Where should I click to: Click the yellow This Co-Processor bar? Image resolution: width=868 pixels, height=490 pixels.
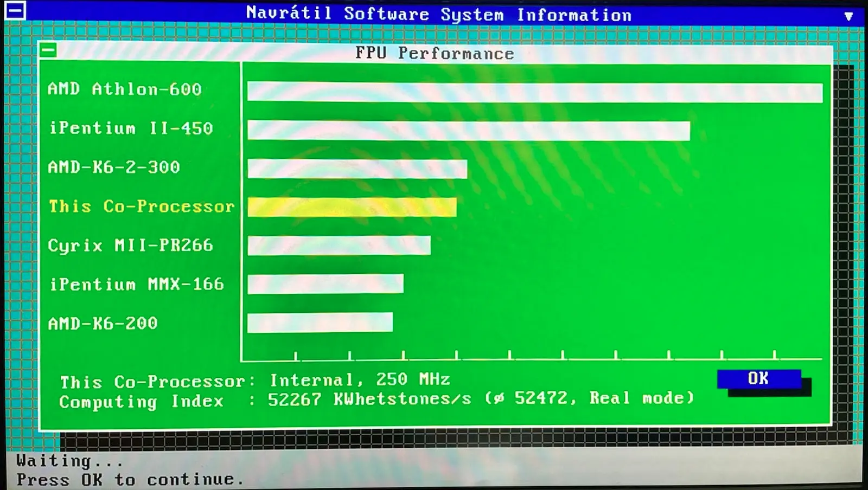click(352, 207)
